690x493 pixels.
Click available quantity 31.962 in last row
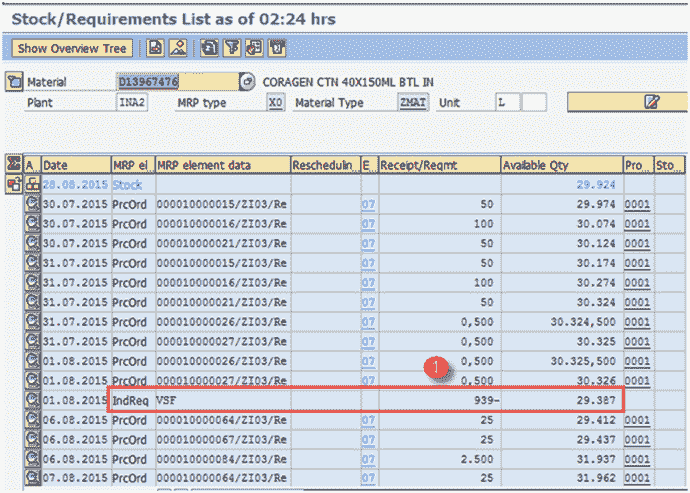point(596,478)
